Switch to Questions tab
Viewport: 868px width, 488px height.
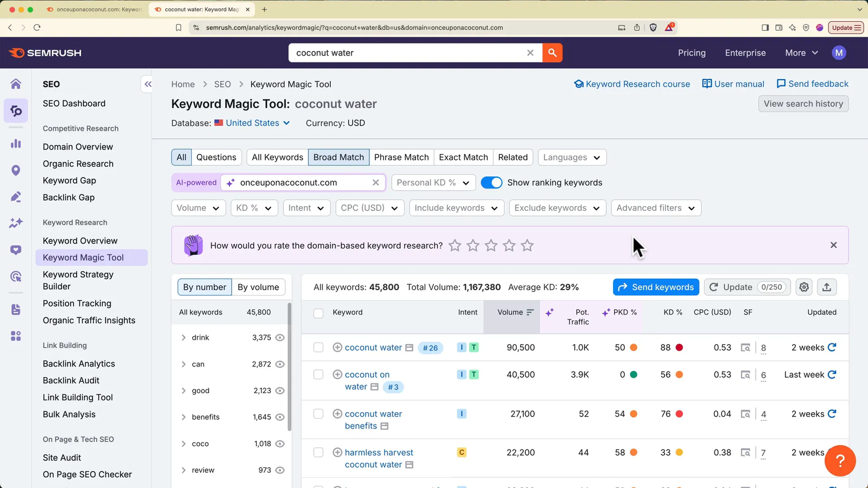(216, 157)
